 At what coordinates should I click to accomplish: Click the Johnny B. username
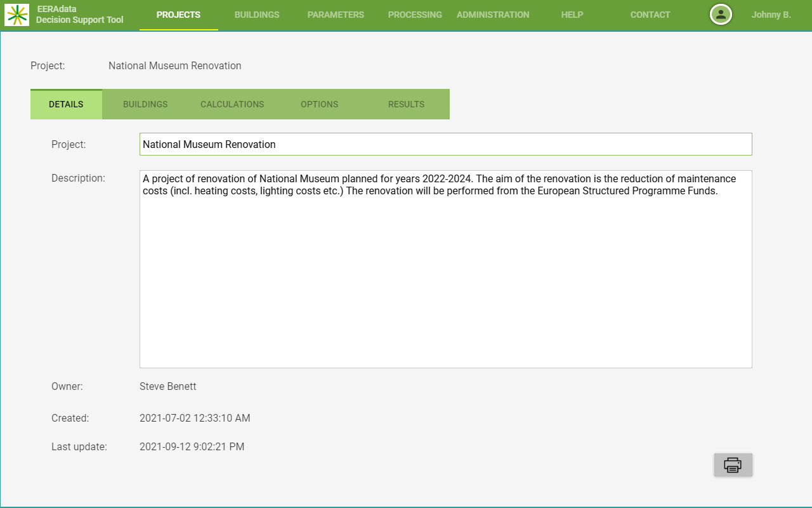click(771, 15)
